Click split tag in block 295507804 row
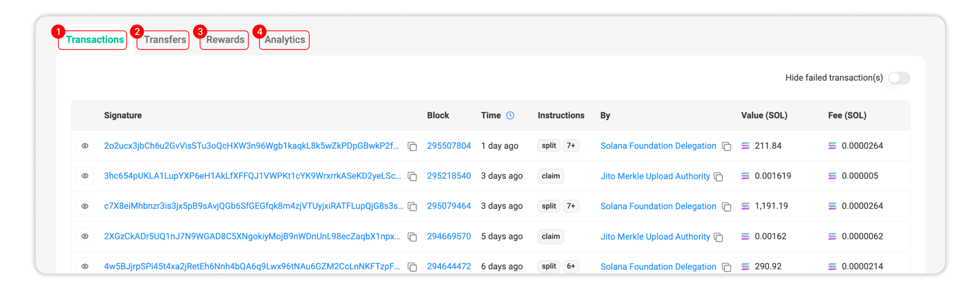 [x=549, y=146]
